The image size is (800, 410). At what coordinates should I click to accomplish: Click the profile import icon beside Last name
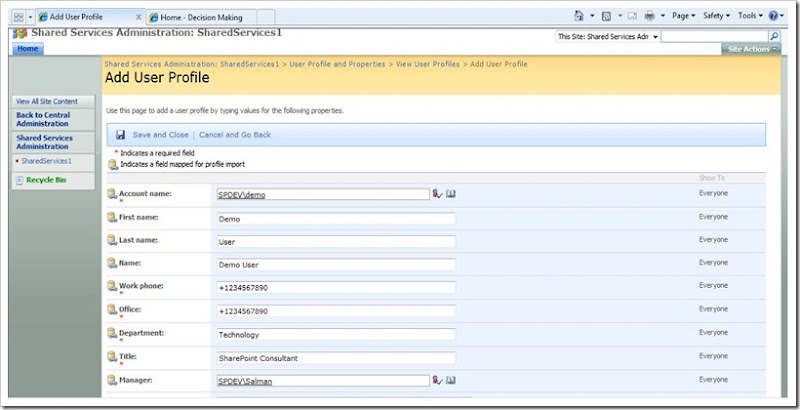pyautogui.click(x=112, y=240)
